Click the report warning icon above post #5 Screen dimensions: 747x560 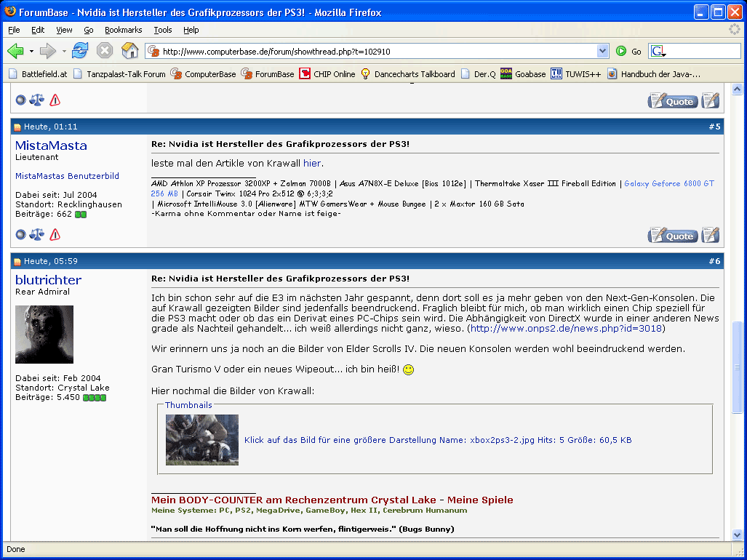[x=55, y=100]
